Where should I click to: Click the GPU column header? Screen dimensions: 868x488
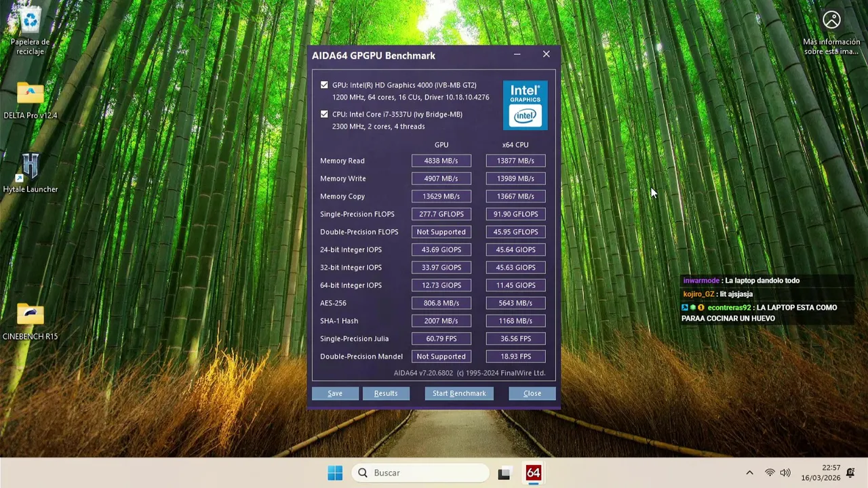click(x=441, y=144)
